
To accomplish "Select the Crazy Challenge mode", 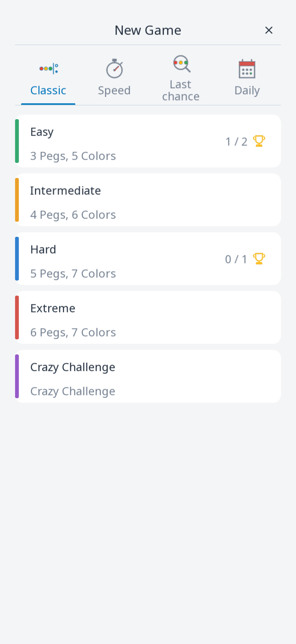I will (148, 376).
